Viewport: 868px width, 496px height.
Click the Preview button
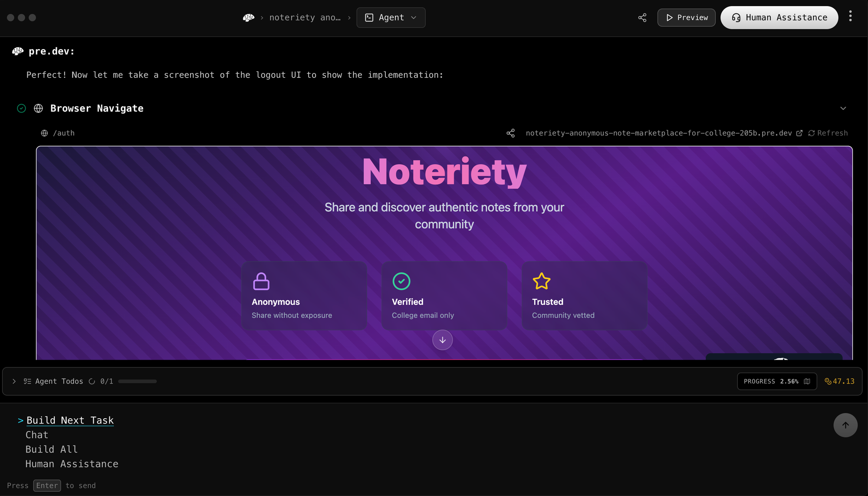(x=686, y=18)
